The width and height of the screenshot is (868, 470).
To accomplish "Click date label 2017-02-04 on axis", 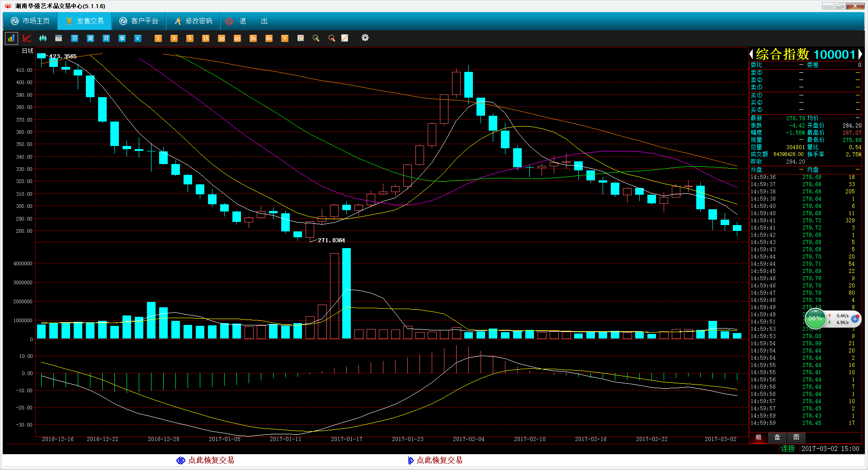I will 469,439.
